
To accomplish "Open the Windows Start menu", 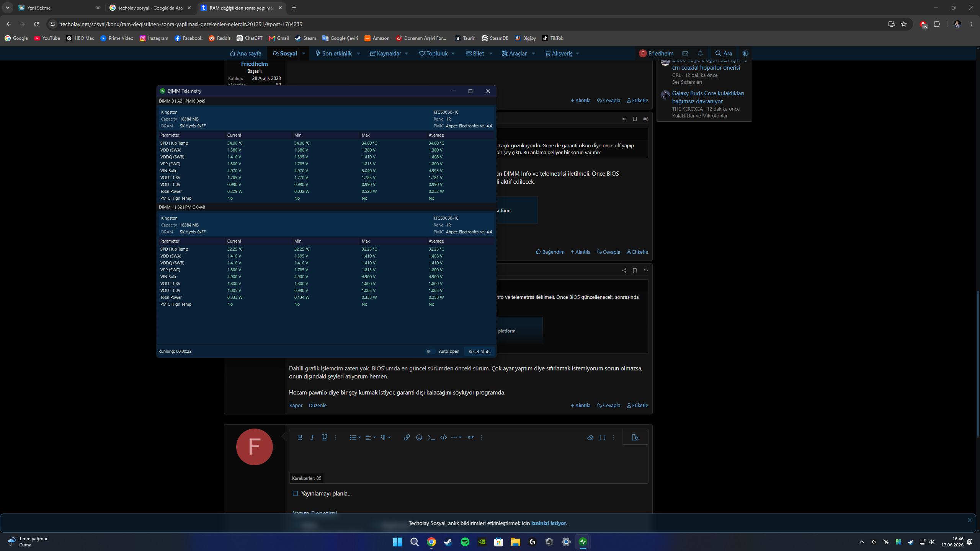I will 398,542.
